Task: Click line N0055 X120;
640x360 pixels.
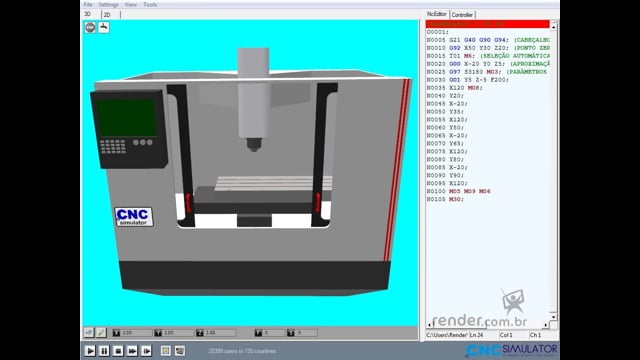Action: coord(447,120)
